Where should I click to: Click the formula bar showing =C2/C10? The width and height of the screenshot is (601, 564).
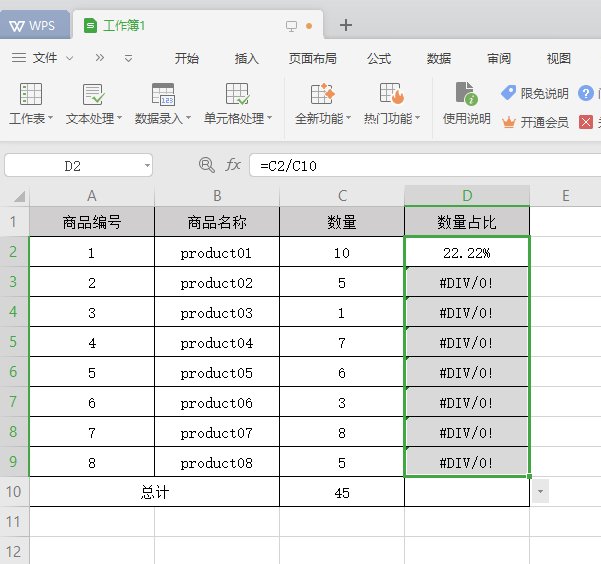pyautogui.click(x=425, y=166)
